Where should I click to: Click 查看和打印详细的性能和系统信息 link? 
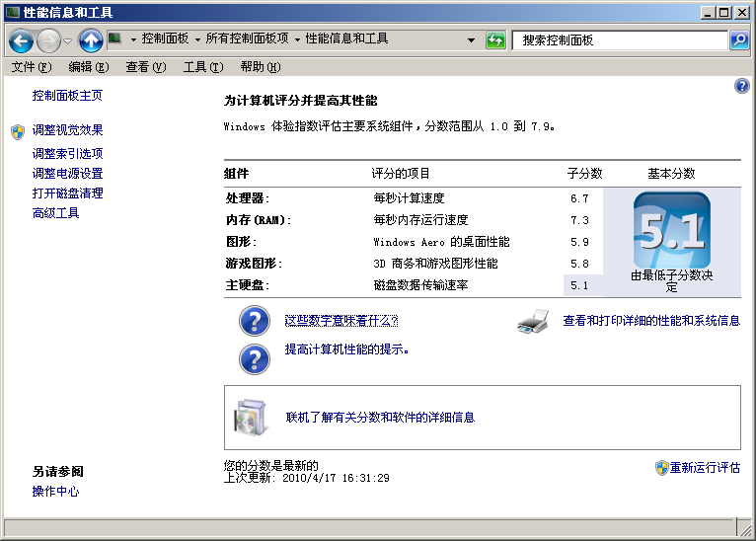click(651, 321)
